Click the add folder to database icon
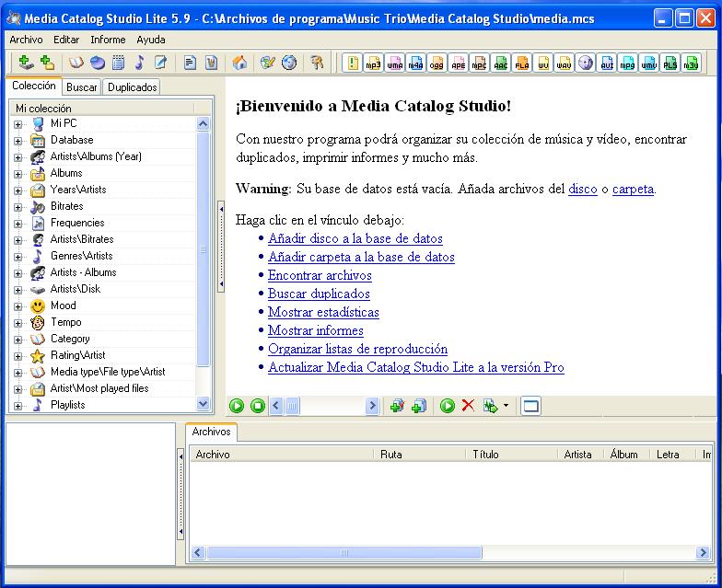Viewport: 722px width, 588px height. coord(47,63)
